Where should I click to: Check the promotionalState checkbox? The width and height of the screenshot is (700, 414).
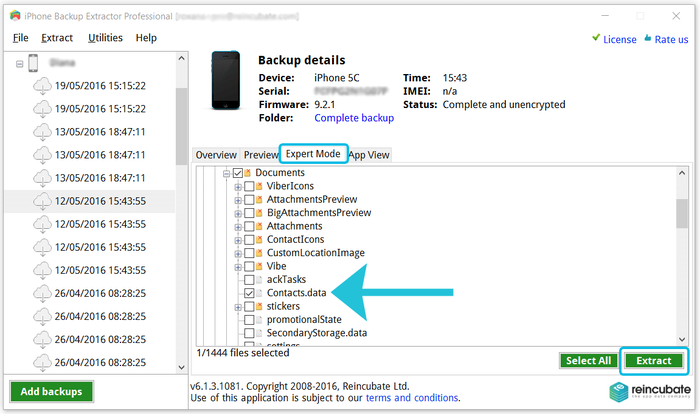(x=250, y=320)
